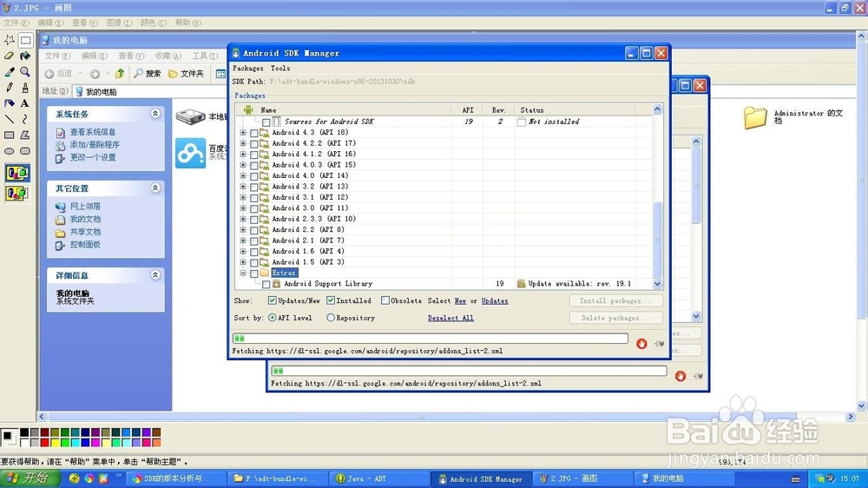This screenshot has height=488, width=868.
Task: Pick the bright red color swatch
Action: pyautogui.click(x=45, y=442)
